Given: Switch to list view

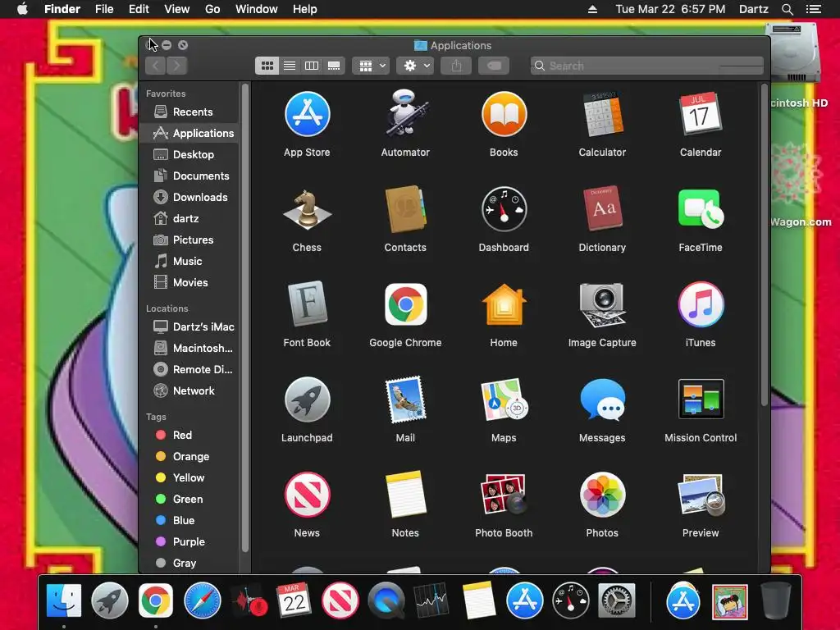Looking at the screenshot, I should pos(290,66).
